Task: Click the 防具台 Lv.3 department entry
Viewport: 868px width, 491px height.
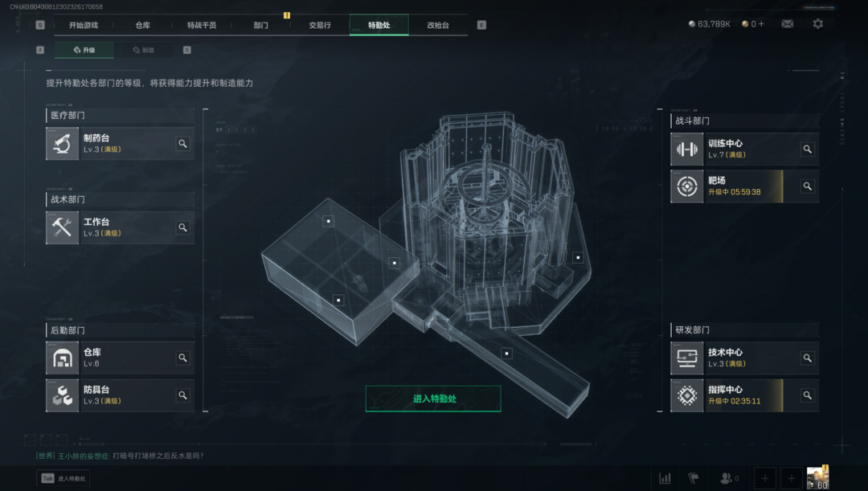Action: click(120, 396)
